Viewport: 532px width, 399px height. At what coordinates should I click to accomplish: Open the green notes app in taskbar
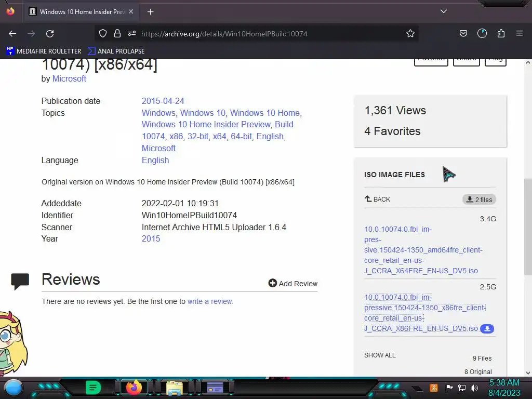pos(93,388)
